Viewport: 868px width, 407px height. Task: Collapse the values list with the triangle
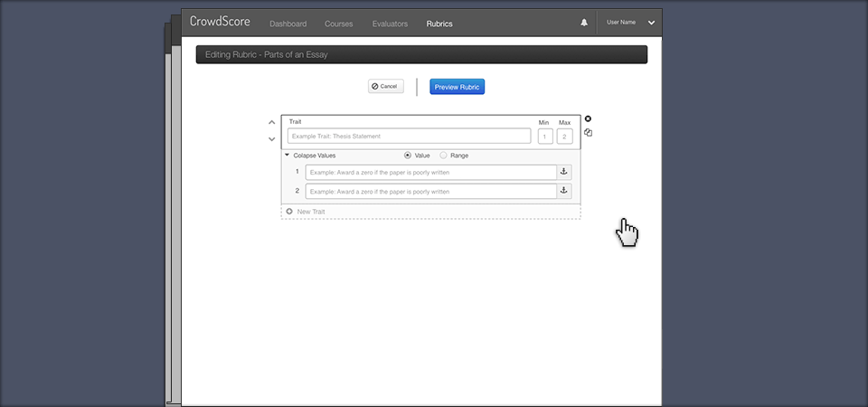[287, 156]
